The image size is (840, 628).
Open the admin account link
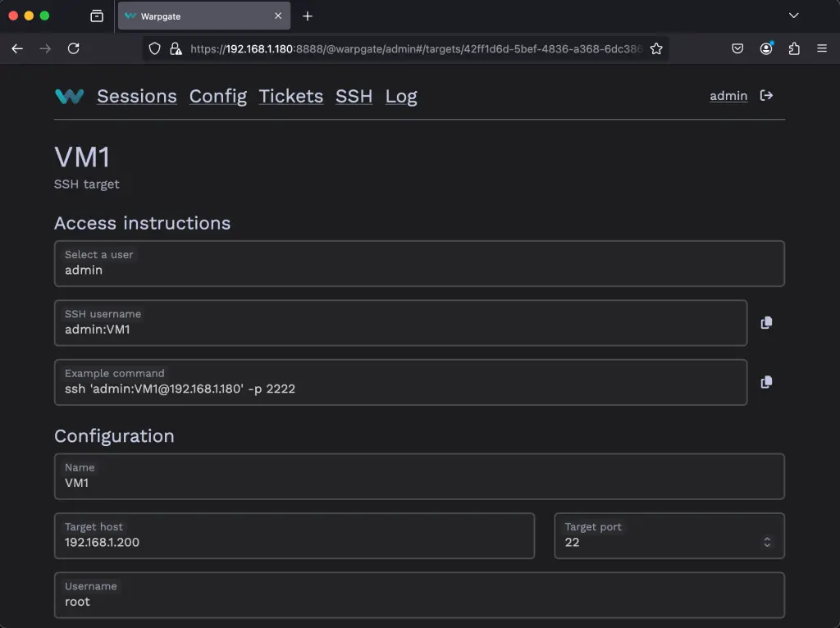coord(728,96)
